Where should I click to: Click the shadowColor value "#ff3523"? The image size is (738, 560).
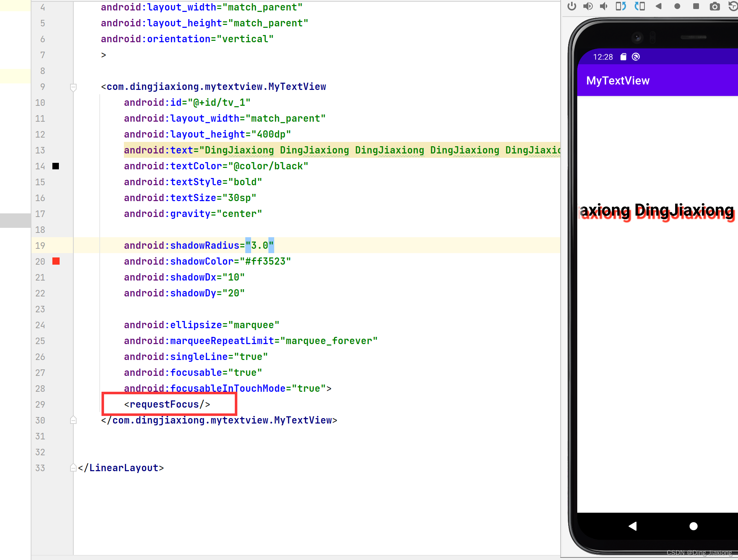tap(265, 261)
